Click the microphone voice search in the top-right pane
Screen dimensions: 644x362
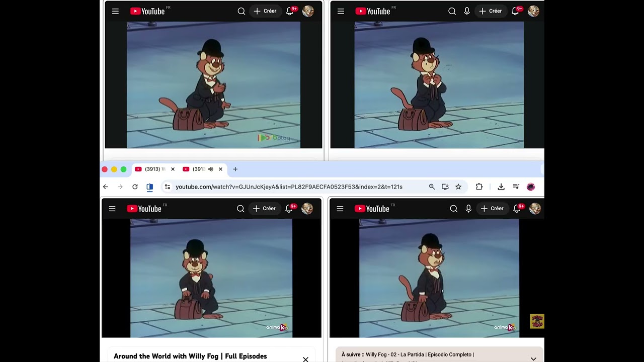[467, 11]
